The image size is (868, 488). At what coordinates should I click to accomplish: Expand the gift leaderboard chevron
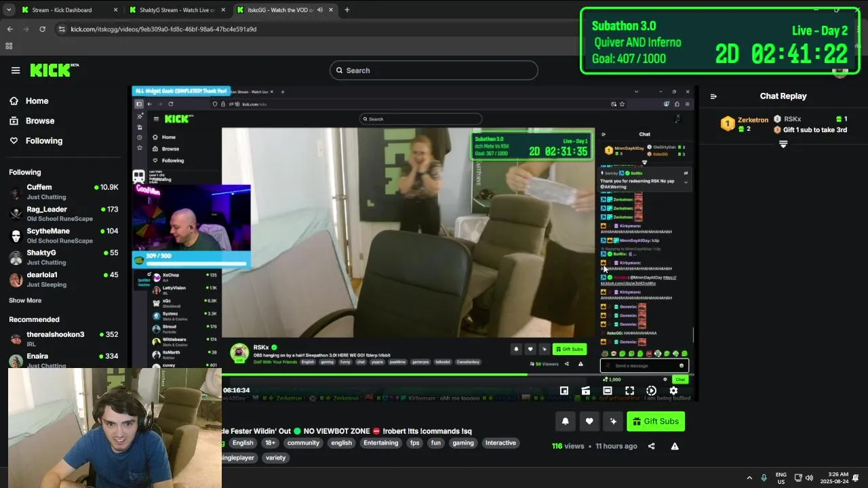(783, 144)
